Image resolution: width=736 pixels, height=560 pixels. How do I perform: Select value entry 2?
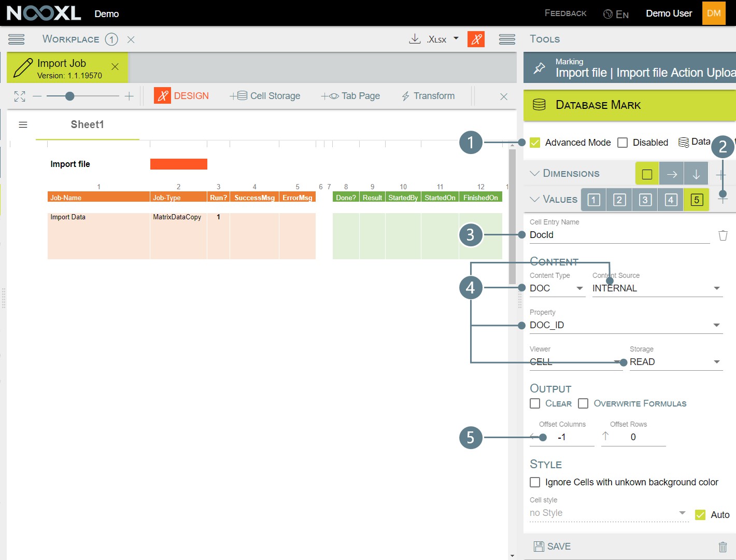click(x=619, y=200)
